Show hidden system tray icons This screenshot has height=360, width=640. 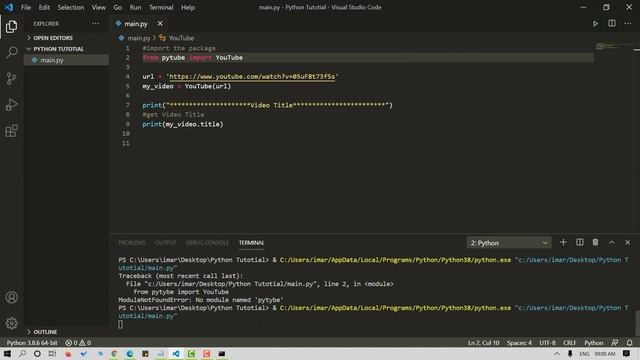pos(557,354)
